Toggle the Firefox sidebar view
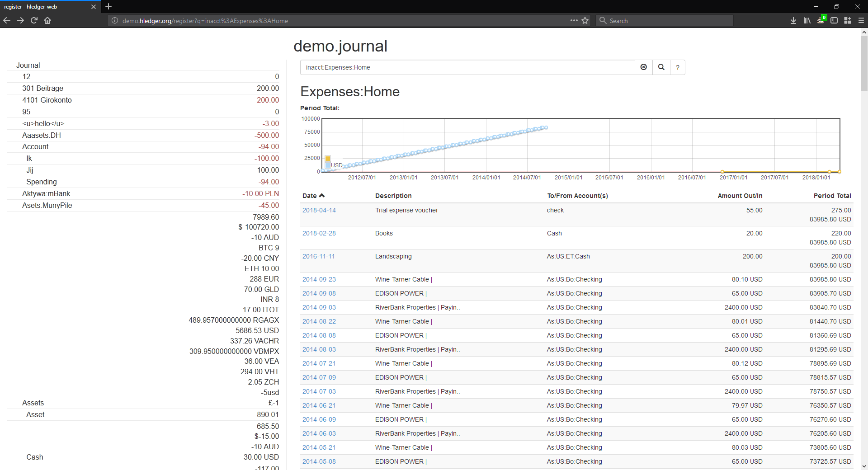Viewport: 868px width, 470px height. pyautogui.click(x=834, y=21)
